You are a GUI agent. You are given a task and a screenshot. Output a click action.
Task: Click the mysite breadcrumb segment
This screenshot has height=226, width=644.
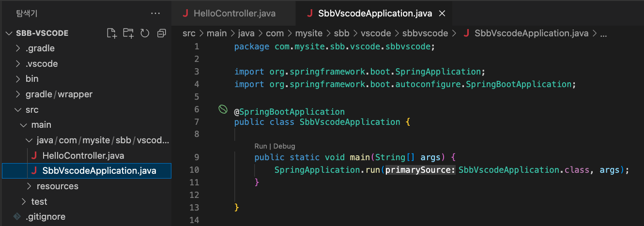click(x=309, y=33)
